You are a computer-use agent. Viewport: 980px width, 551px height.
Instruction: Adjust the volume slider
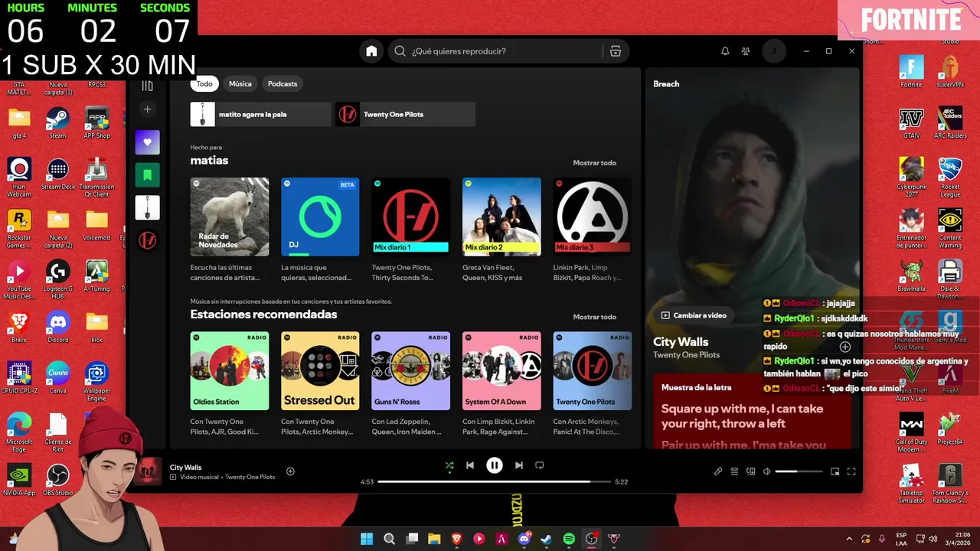click(x=799, y=472)
